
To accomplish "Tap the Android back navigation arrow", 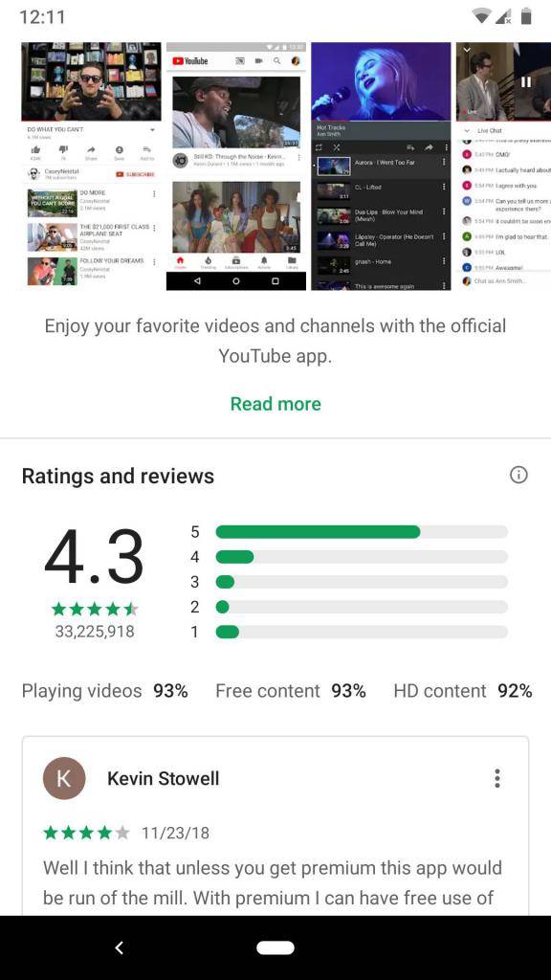I will (120, 947).
